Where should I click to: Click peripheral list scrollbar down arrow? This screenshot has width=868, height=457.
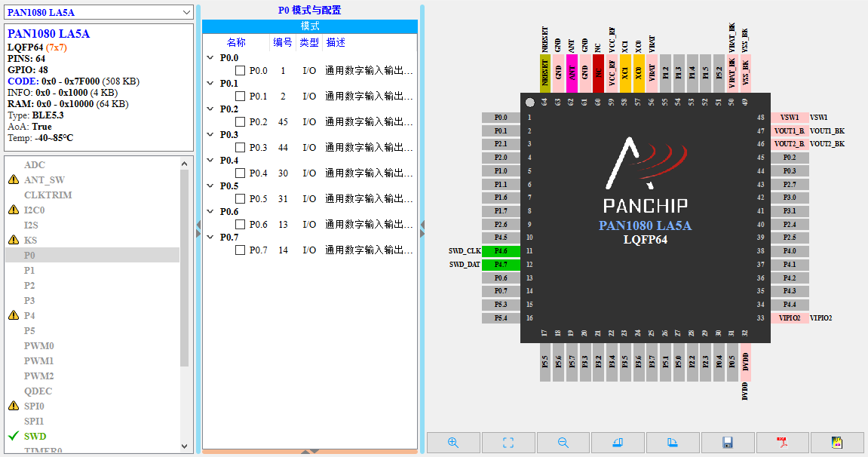(x=184, y=446)
